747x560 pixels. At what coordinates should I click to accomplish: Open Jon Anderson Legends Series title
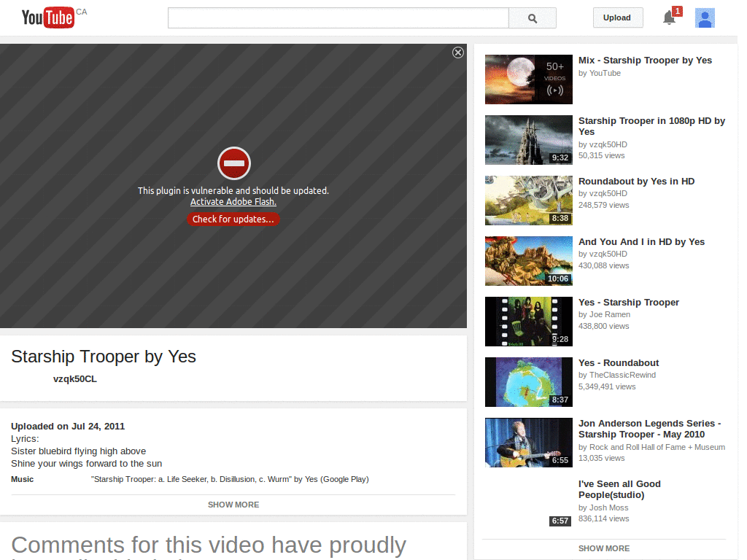[x=650, y=429]
